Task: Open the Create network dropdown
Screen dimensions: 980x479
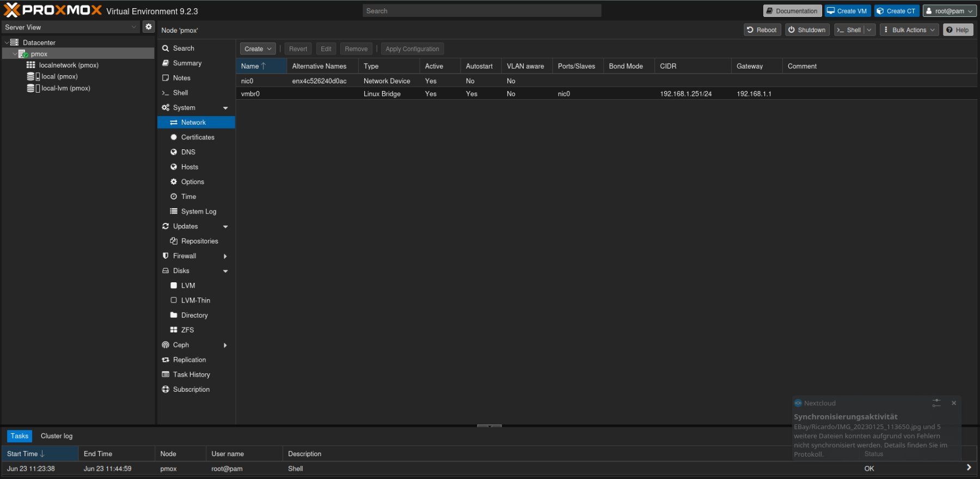Action: coord(258,49)
